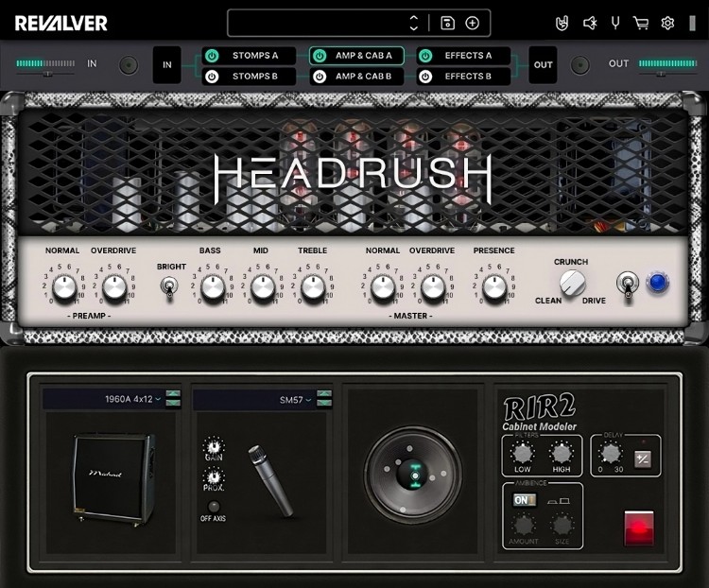Click the input gate knob
The image size is (709, 588).
click(129, 65)
